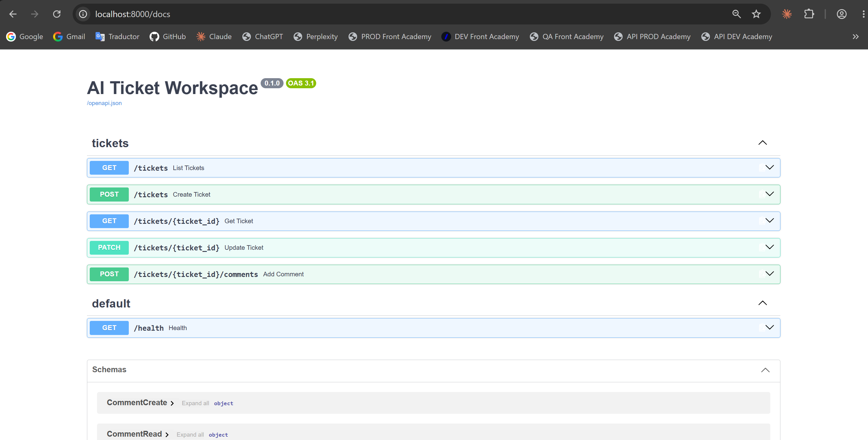Bookmark this page with the star icon

756,14
